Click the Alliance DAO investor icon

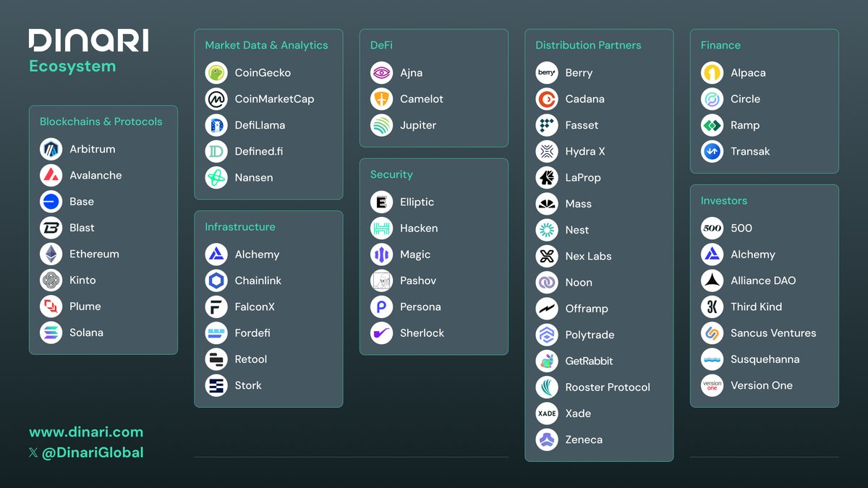pos(711,281)
